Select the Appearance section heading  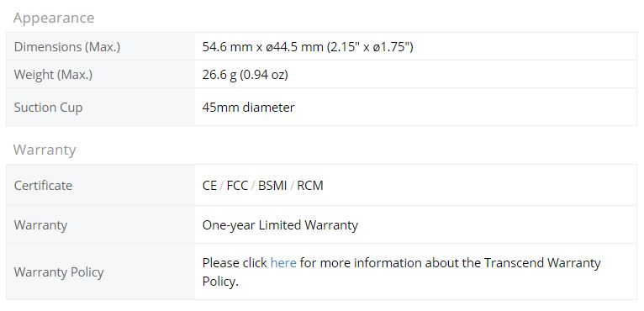(x=54, y=18)
